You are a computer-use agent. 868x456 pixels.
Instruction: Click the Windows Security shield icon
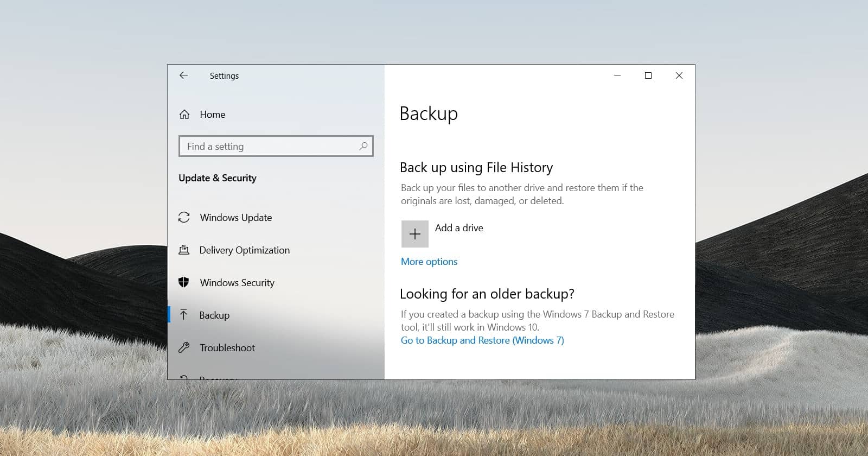184,282
